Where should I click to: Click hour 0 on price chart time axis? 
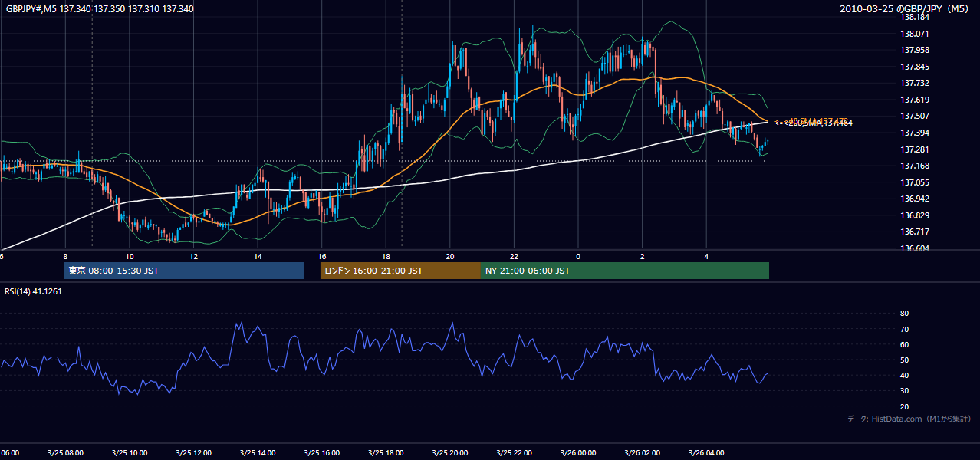(x=578, y=257)
